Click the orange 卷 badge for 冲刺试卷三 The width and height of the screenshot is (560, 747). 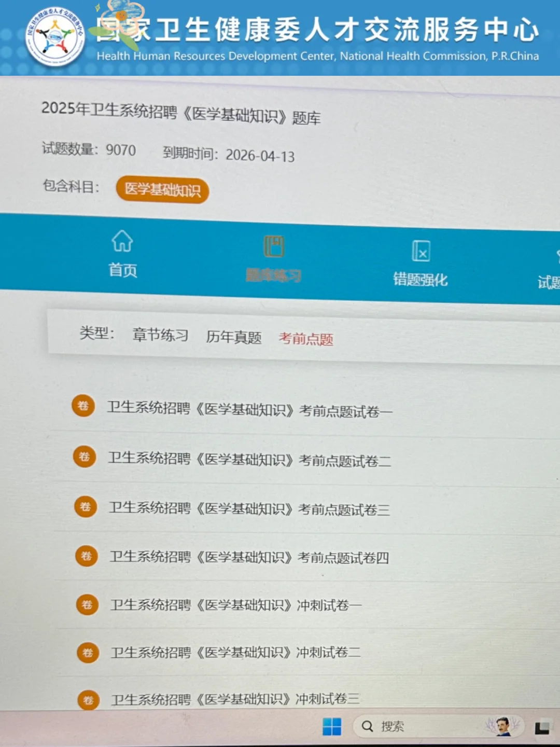(x=88, y=700)
